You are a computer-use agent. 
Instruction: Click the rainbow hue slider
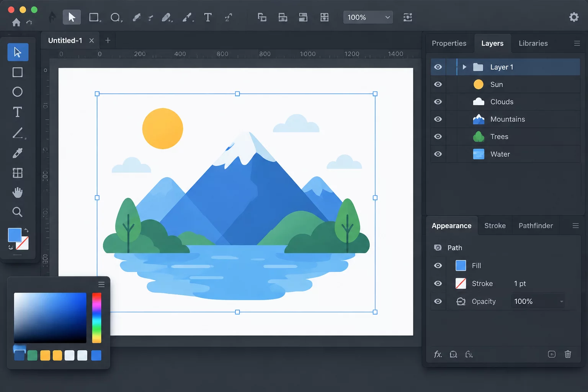coord(97,318)
